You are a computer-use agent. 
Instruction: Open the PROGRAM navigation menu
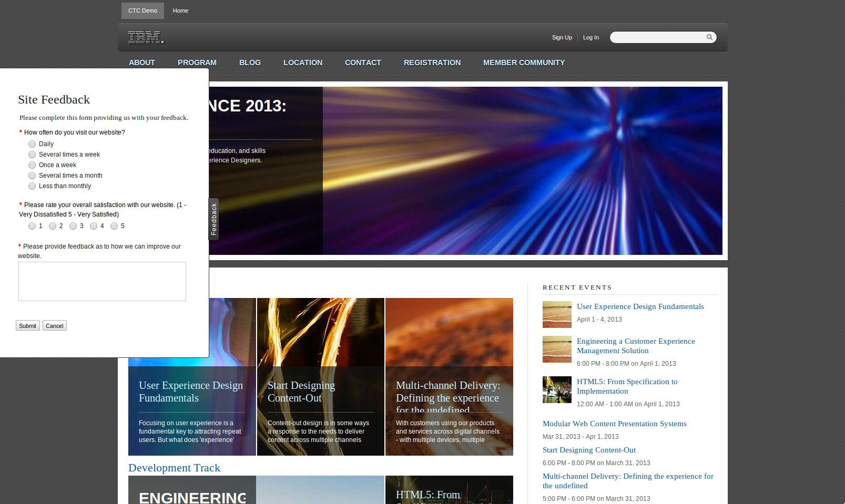(197, 63)
